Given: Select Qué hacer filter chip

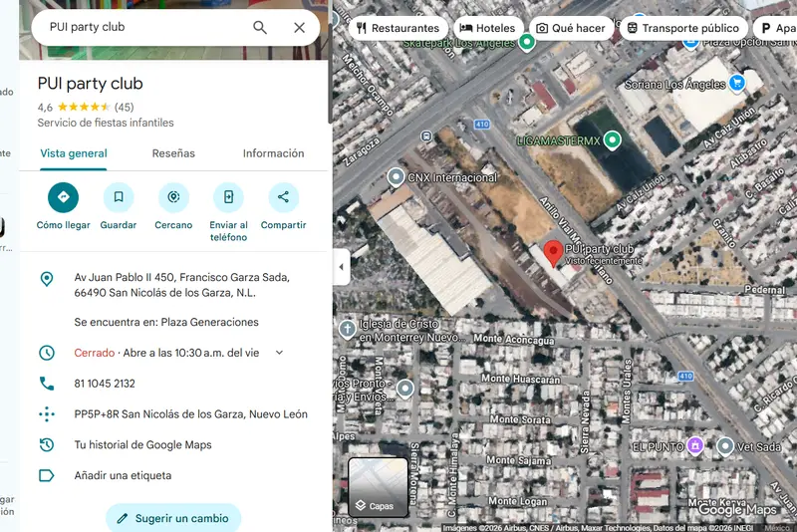Looking at the screenshot, I should [571, 28].
